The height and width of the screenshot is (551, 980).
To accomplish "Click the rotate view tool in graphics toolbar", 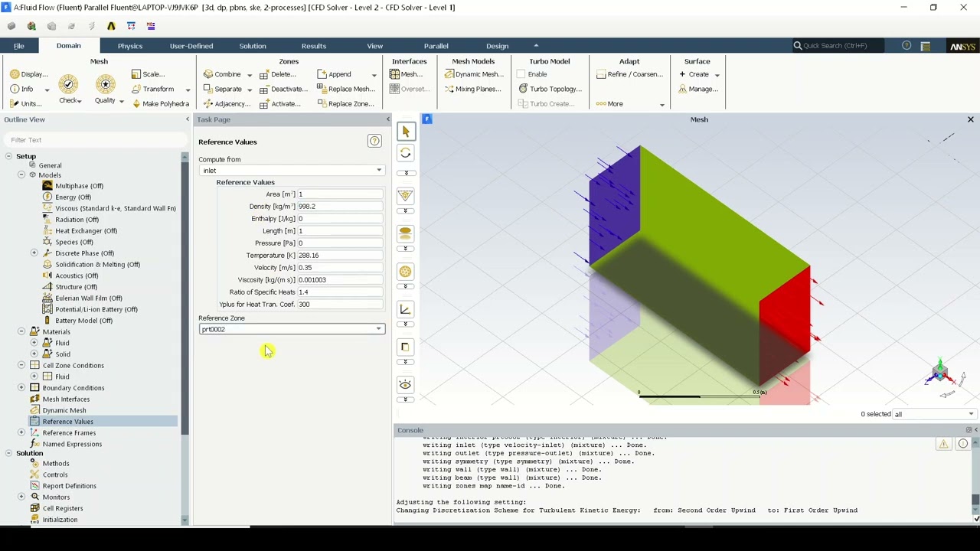I will click(x=406, y=153).
